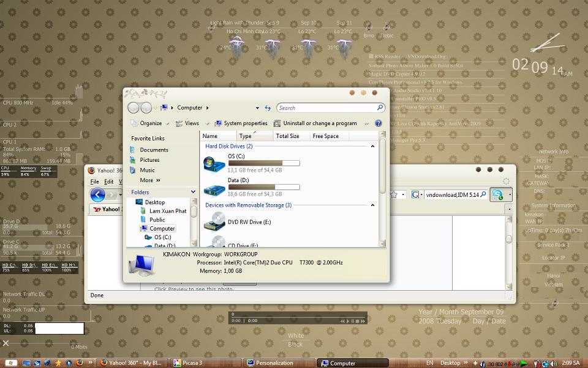588x368 pixels.
Task: Open the Pictures favorite link
Action: point(145,160)
